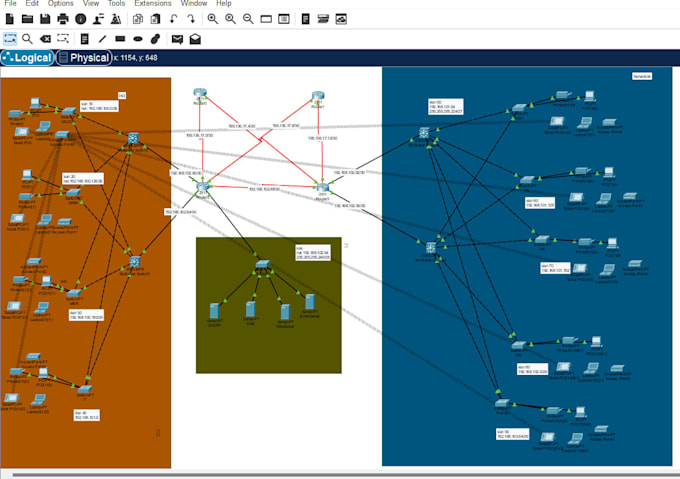Click the New file icon
This screenshot has width=680, height=479.
tap(10, 19)
